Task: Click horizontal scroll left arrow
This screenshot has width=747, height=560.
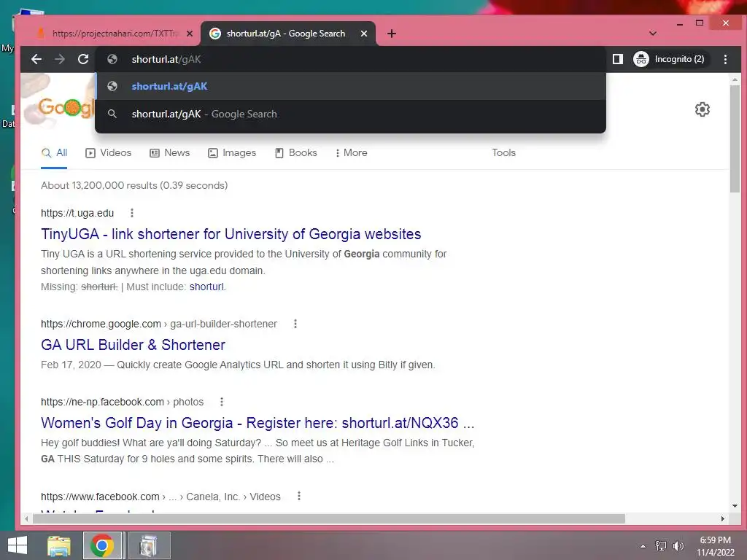Action: [27, 518]
